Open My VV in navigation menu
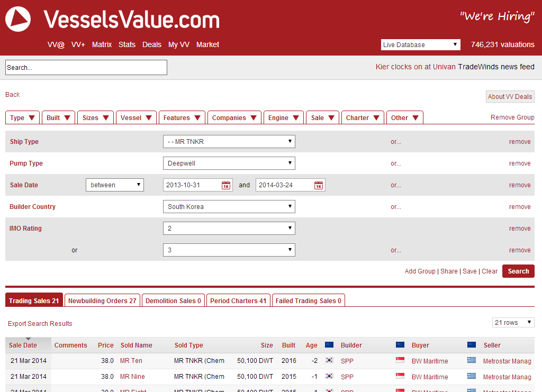Screen dimensions: 542x392 pos(179,44)
